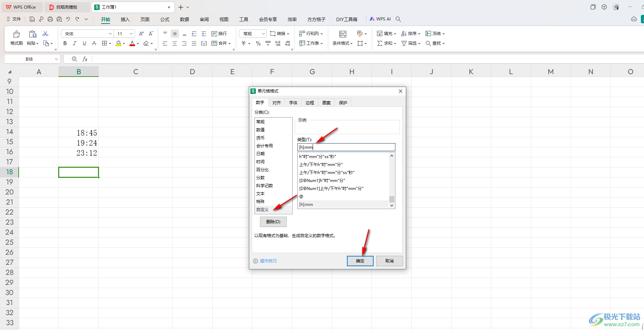
Task: Click the Distributed Alignment icon
Action: click(204, 43)
